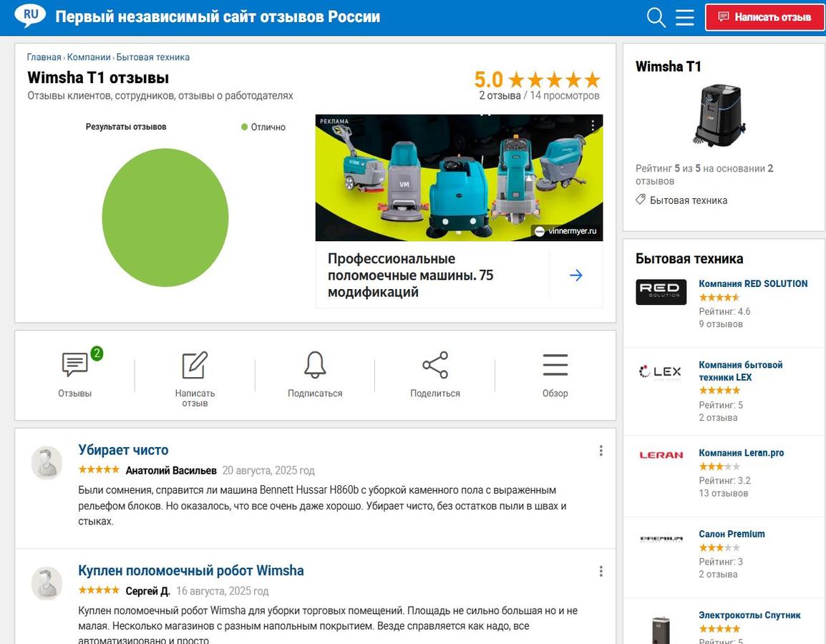Go to Главная in the breadcrumb
The width and height of the screenshot is (826, 644).
[x=44, y=57]
